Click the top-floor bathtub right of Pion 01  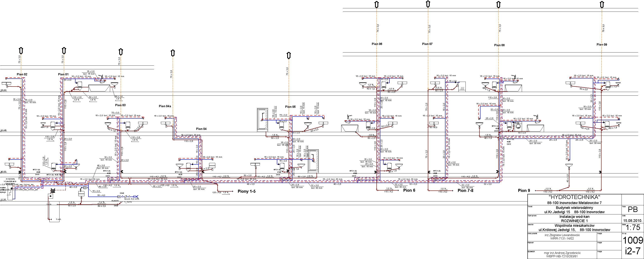99,88
